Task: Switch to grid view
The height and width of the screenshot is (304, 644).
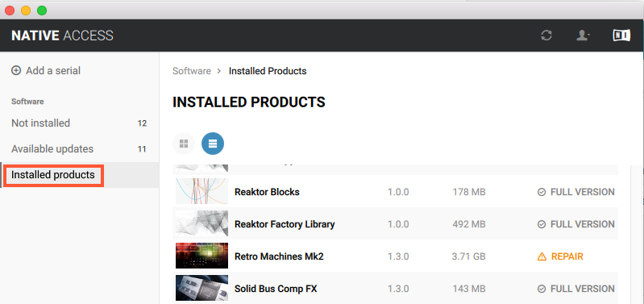Action: pos(184,144)
